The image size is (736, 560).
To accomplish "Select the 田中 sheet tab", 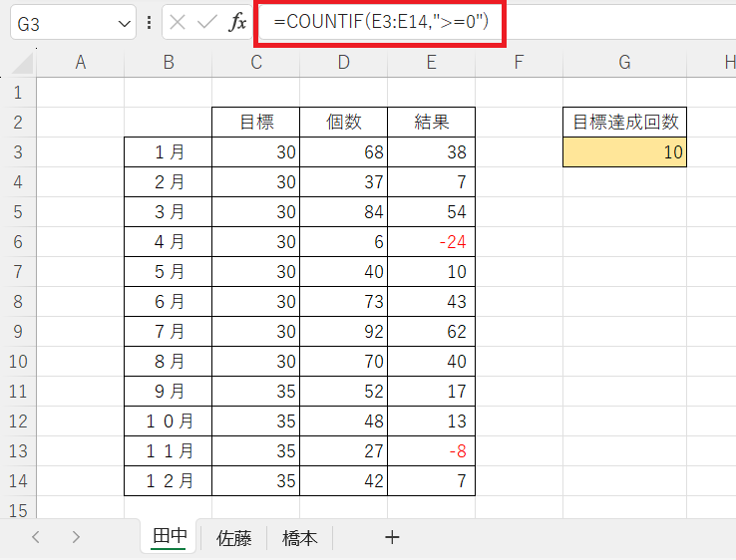I will [169, 537].
